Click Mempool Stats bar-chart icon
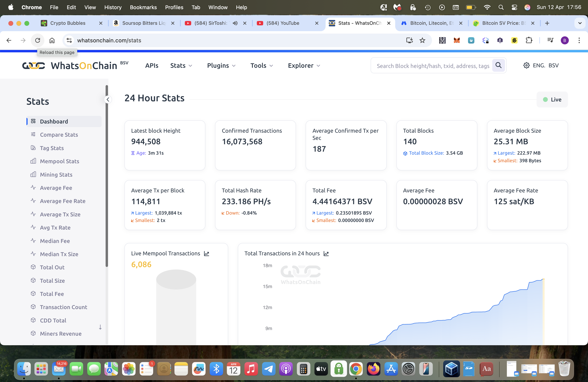588x382 pixels. coord(33,161)
